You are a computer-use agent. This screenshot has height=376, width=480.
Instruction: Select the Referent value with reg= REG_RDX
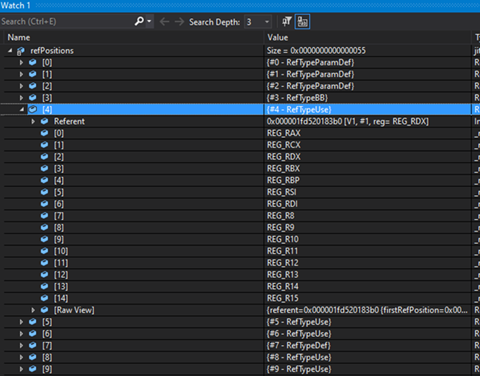coord(348,121)
